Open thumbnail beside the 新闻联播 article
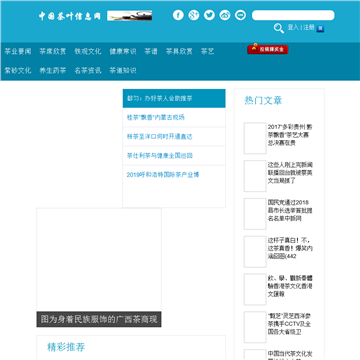The height and width of the screenshot is (360, 360). coord(255,176)
